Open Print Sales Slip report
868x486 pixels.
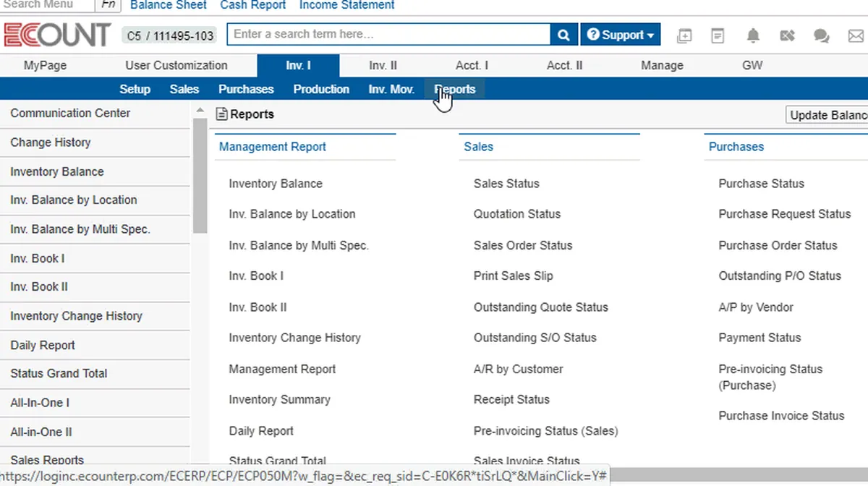pos(514,276)
